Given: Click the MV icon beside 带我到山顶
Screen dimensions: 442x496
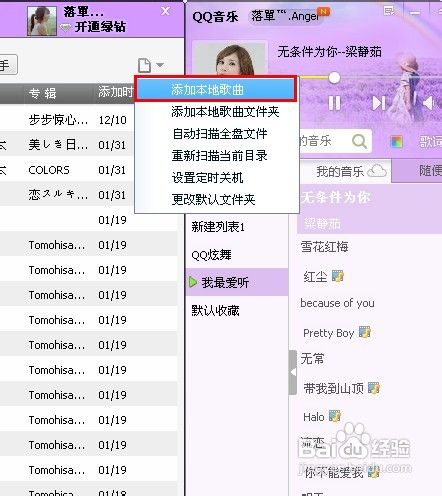Looking at the screenshot, I should [374, 388].
